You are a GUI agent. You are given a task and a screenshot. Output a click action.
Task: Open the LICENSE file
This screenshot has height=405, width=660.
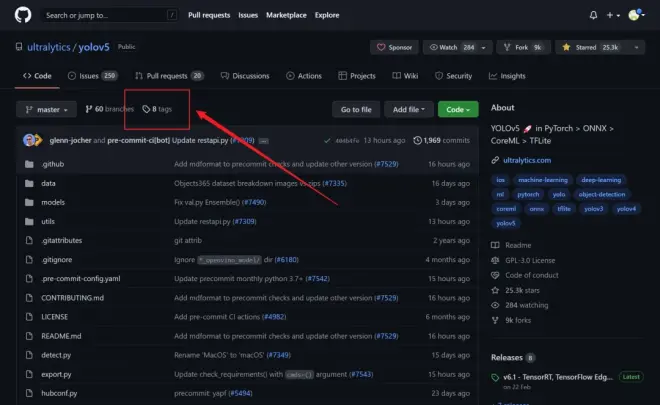click(54, 317)
